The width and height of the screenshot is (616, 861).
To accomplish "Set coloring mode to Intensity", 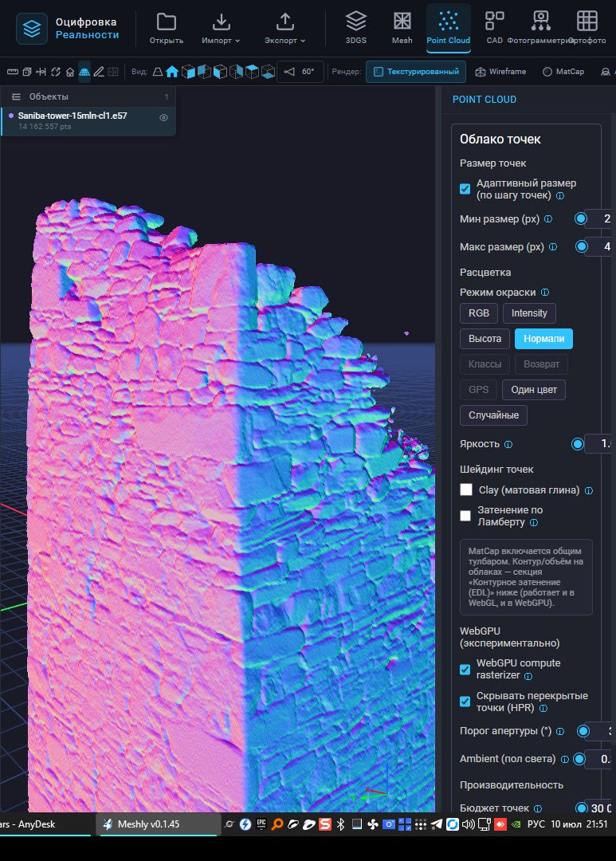I will pyautogui.click(x=529, y=313).
